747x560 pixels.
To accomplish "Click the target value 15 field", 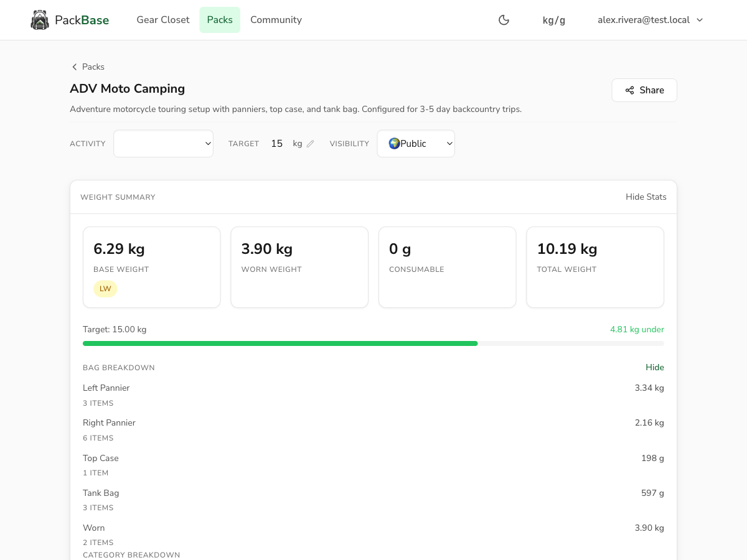I will click(277, 144).
